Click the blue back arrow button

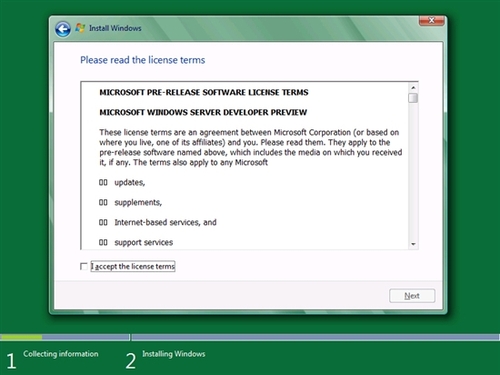[x=63, y=29]
